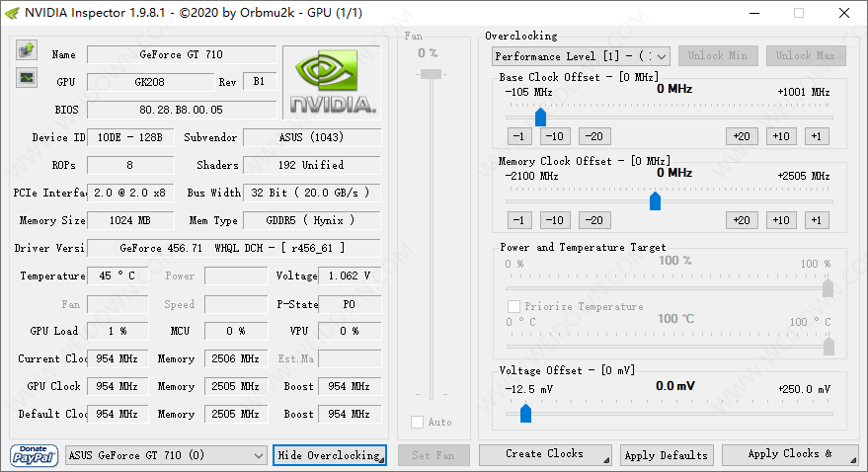The width and height of the screenshot is (868, 472).
Task: Click Memory Clock Offset -1 button
Action: (519, 220)
